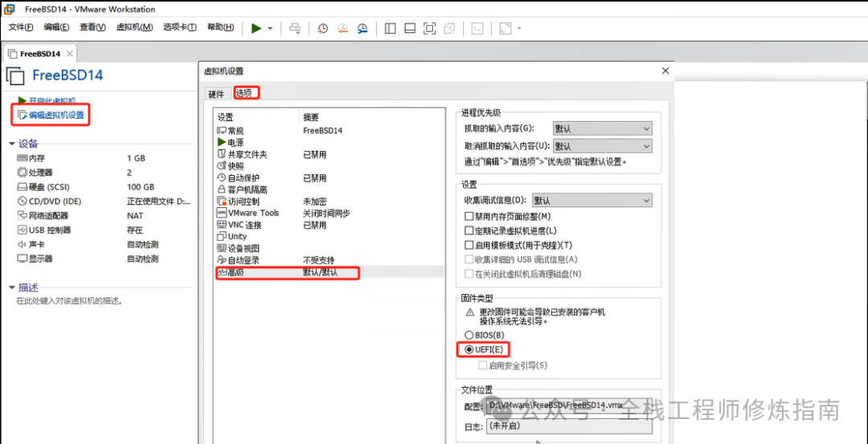Open 收集调试信息(D) dropdown
Viewport: 868px width, 444px height.
coord(592,200)
